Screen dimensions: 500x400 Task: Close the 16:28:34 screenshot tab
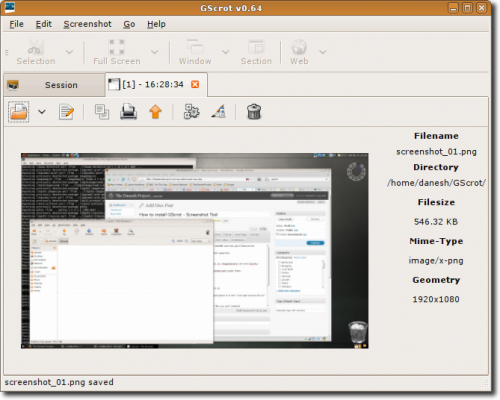point(195,84)
